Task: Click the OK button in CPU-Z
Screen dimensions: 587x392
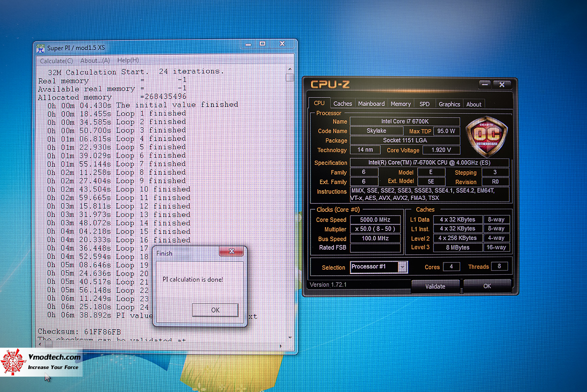Action: click(487, 286)
